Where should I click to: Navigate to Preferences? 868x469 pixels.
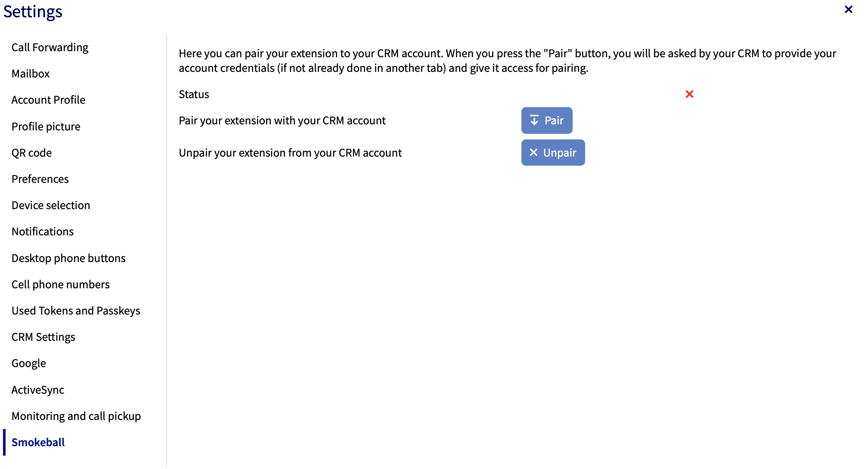tap(40, 179)
